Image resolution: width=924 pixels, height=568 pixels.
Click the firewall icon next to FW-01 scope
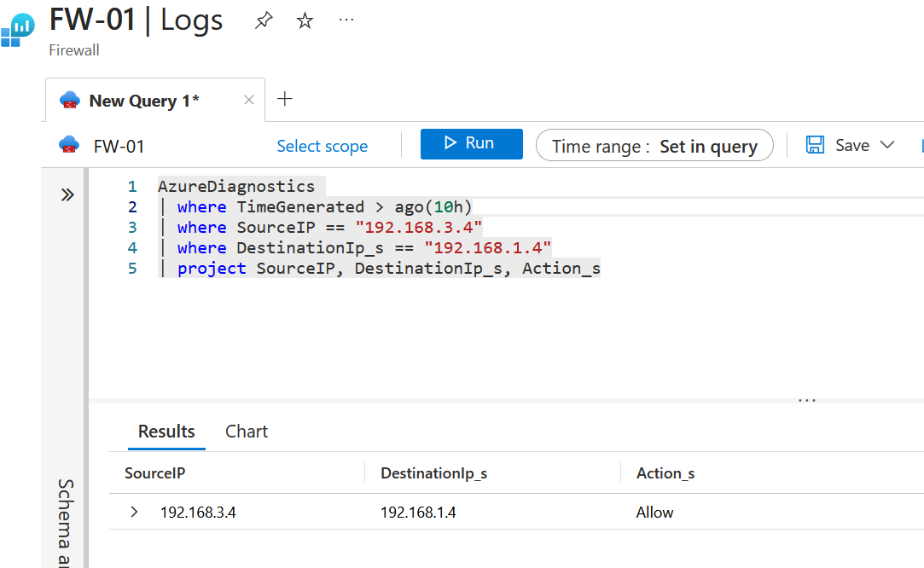68,144
